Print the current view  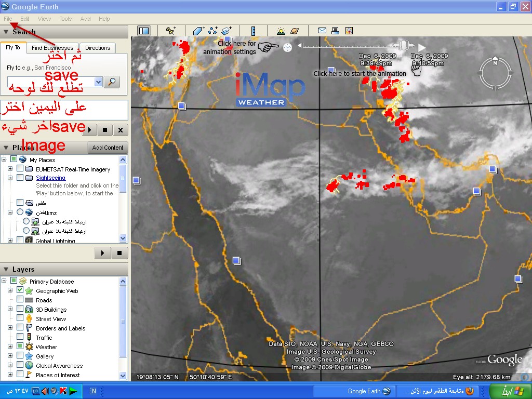coord(335,31)
